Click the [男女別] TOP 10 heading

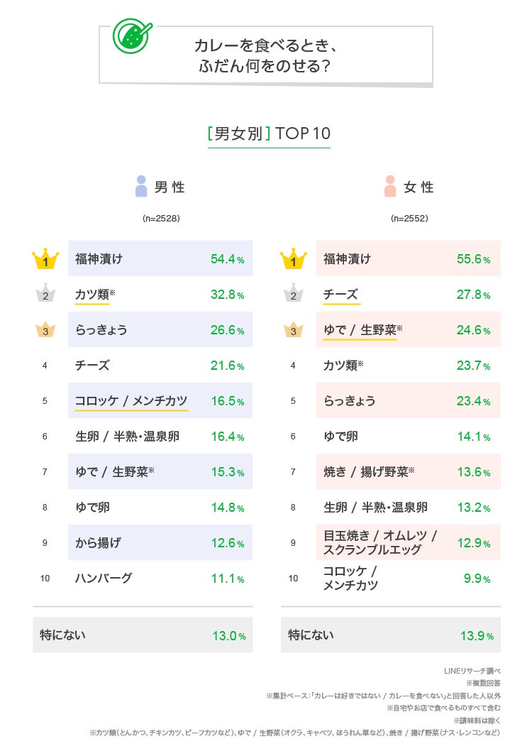coord(269,133)
